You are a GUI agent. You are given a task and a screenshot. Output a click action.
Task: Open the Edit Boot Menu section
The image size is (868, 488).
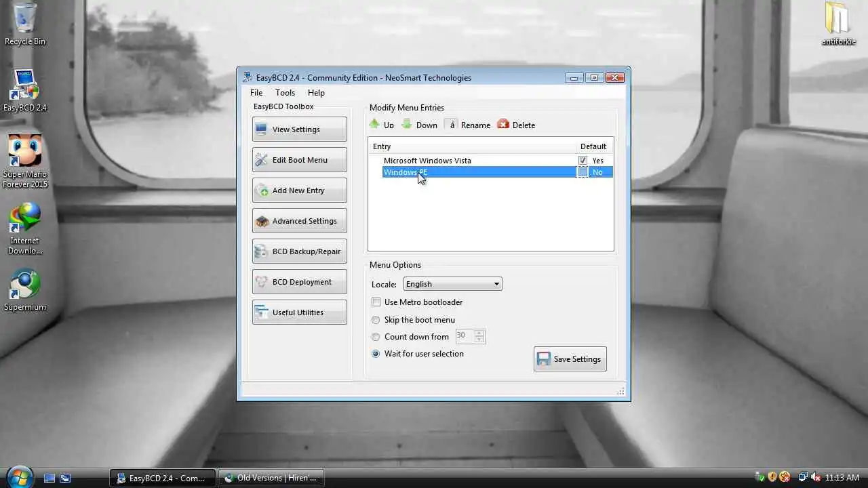pyautogui.click(x=299, y=160)
